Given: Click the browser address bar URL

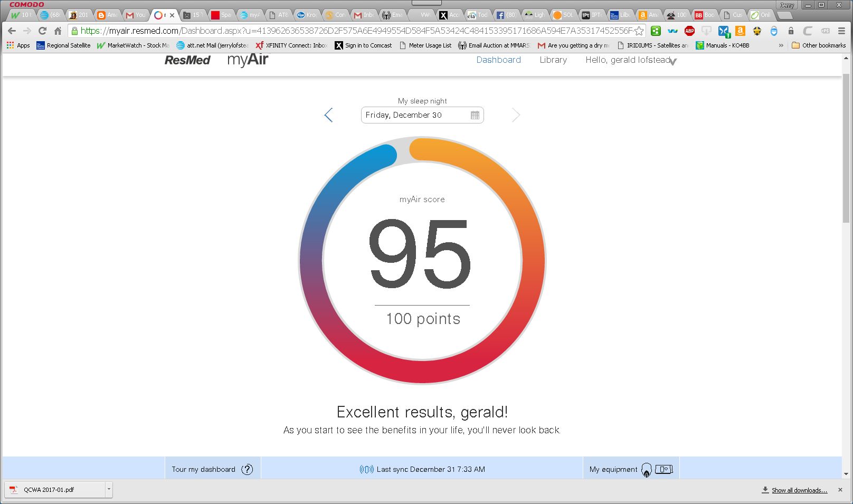Looking at the screenshot, I should coord(356,31).
